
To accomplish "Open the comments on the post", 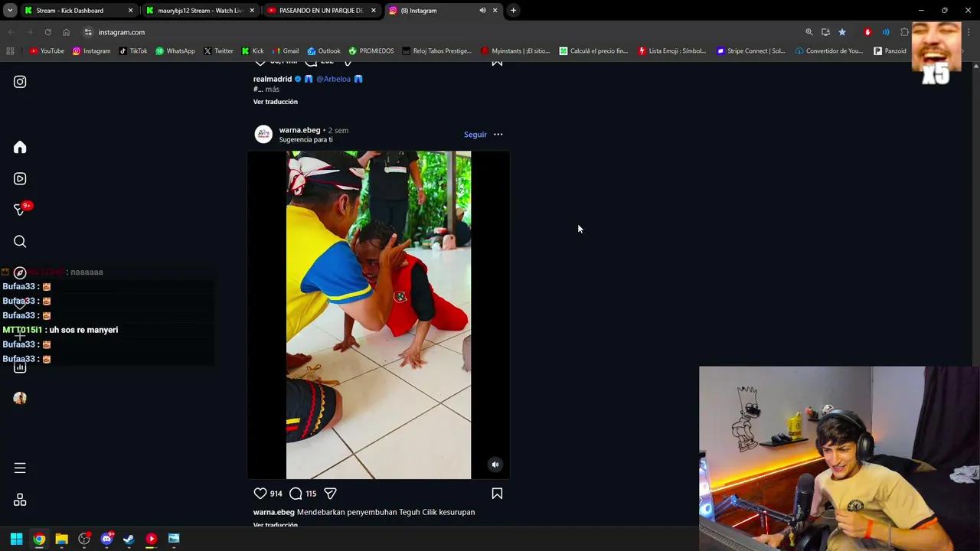I will (x=295, y=493).
